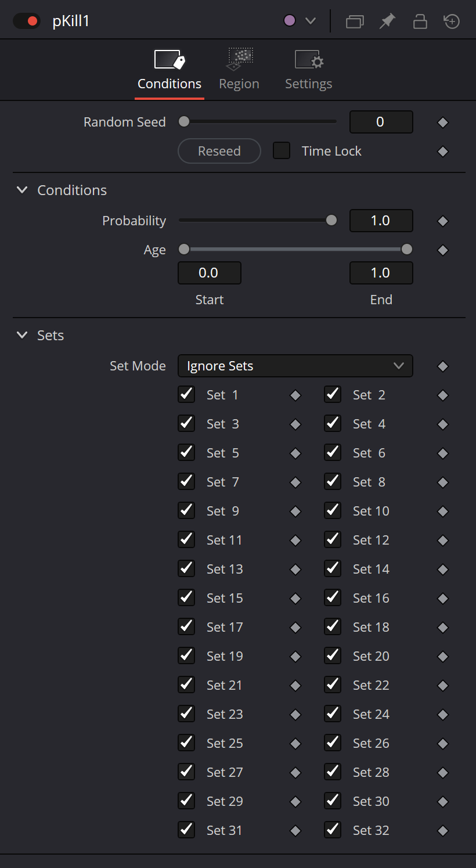
Task: Click the Set 22 label
Action: (x=371, y=685)
